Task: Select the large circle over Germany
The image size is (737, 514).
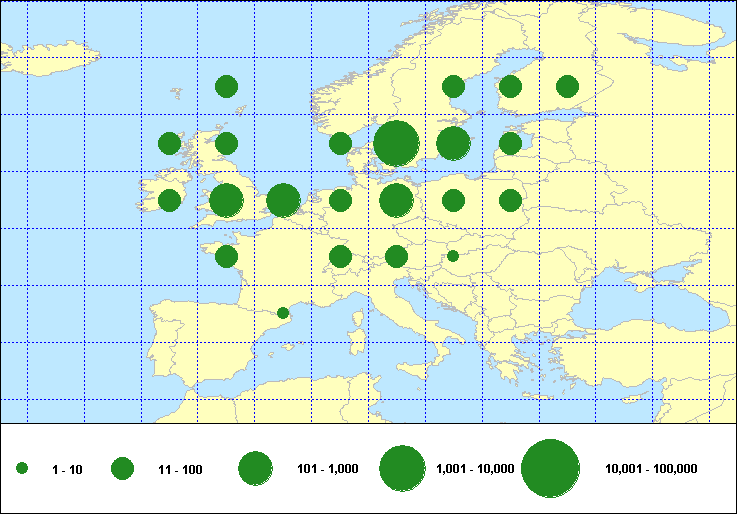Action: click(396, 200)
